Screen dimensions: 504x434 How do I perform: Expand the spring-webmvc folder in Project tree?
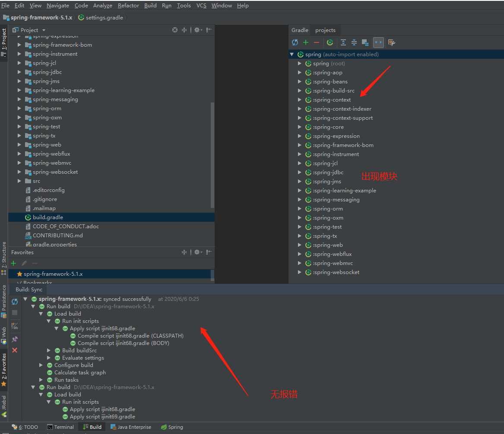19,163
